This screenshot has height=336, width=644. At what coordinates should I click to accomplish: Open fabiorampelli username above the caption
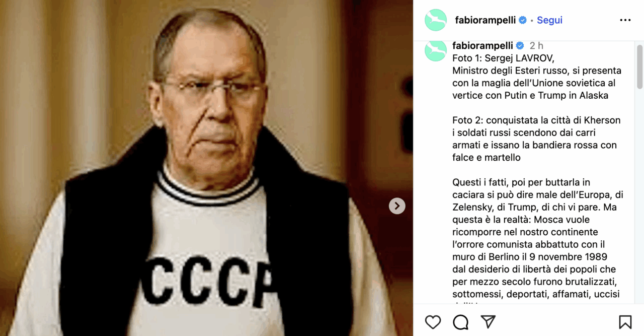(482, 46)
